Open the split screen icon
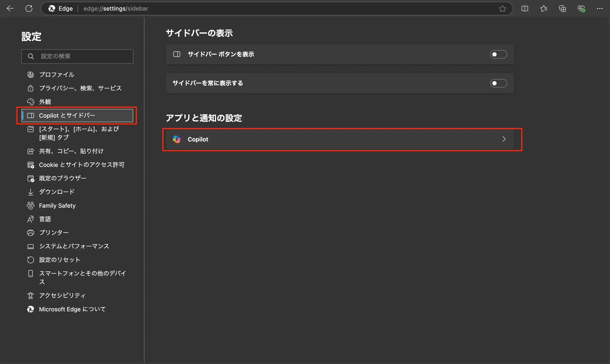 tap(525, 8)
